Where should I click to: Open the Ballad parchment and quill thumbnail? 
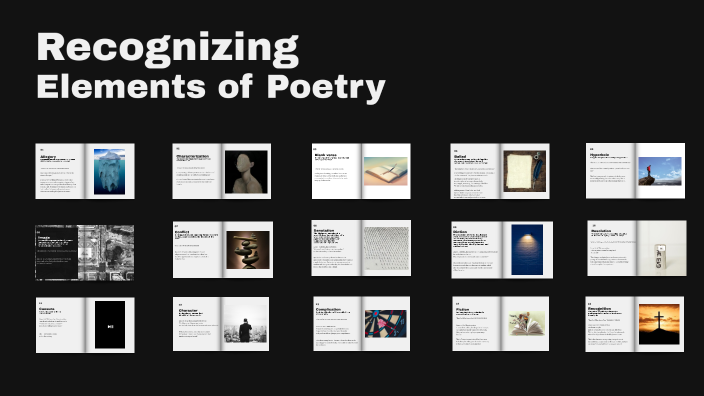pyautogui.click(x=500, y=171)
